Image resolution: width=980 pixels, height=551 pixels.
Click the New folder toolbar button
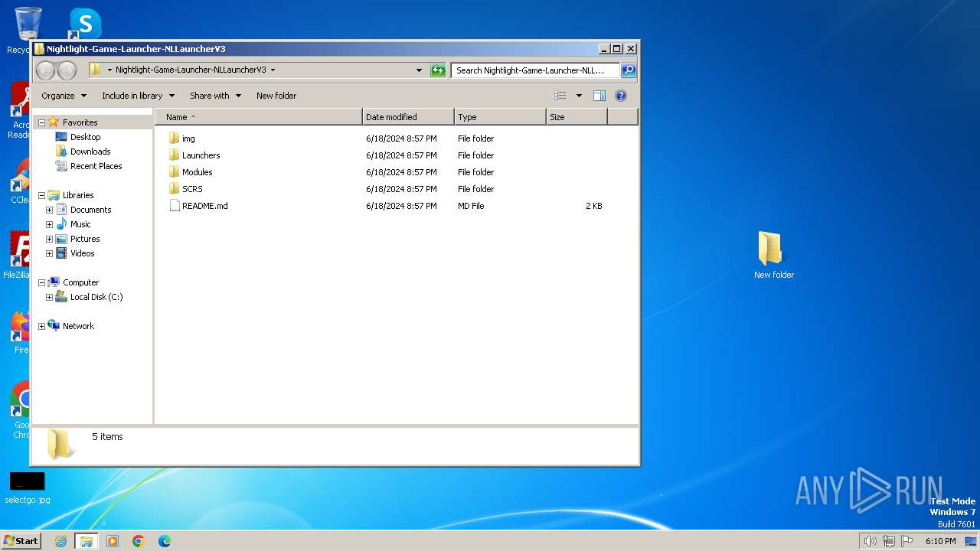(276, 96)
